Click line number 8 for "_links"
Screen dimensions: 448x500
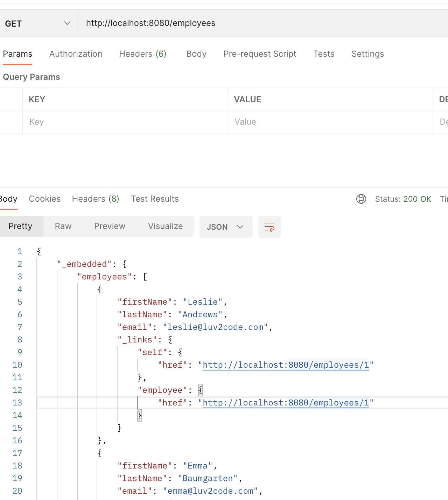coord(20,340)
